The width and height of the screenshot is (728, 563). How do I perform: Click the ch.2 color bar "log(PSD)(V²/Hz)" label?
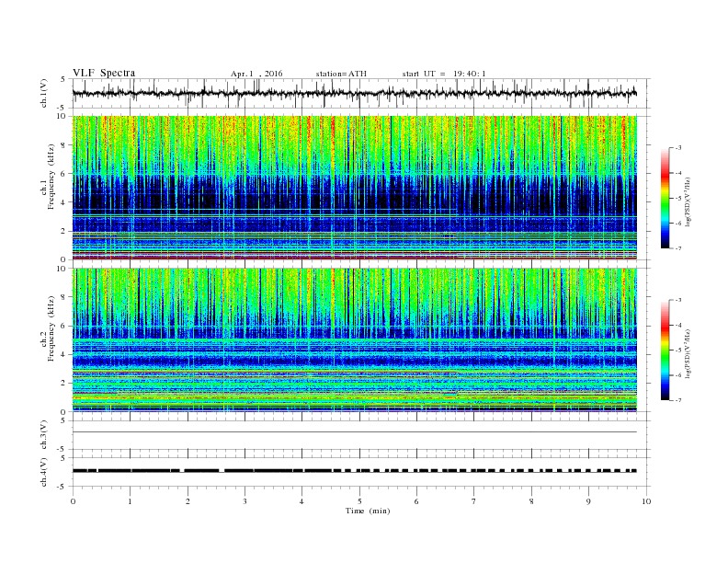click(688, 354)
